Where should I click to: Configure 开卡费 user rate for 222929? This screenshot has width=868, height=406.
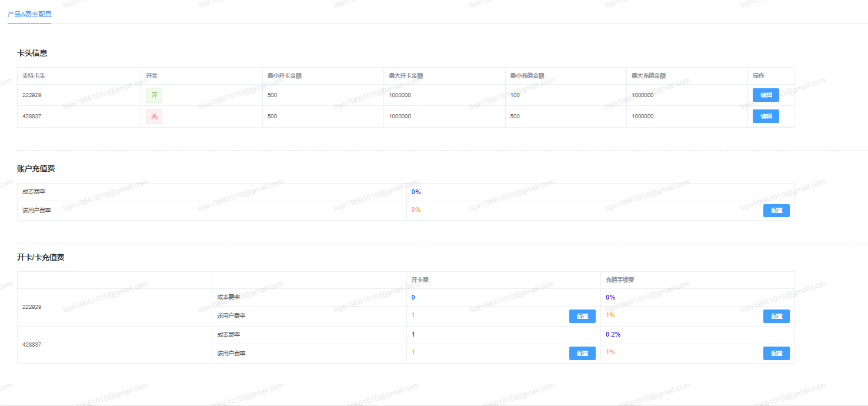point(582,317)
